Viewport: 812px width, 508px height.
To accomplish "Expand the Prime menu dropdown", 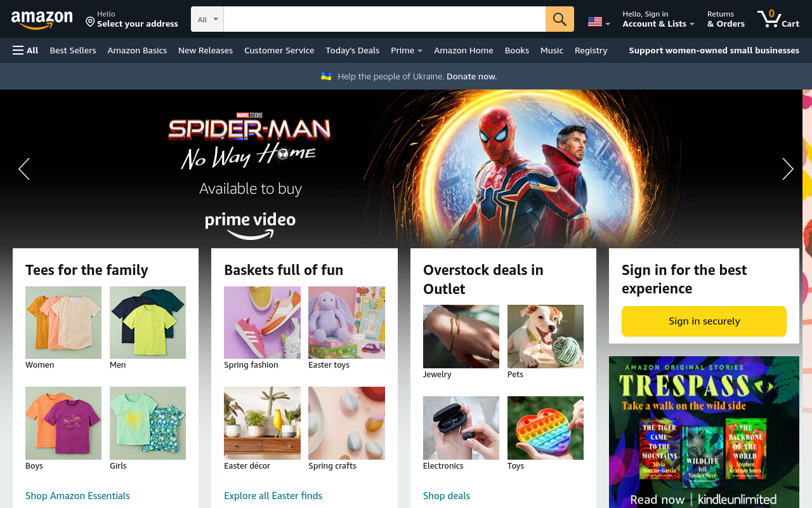I will (x=407, y=50).
